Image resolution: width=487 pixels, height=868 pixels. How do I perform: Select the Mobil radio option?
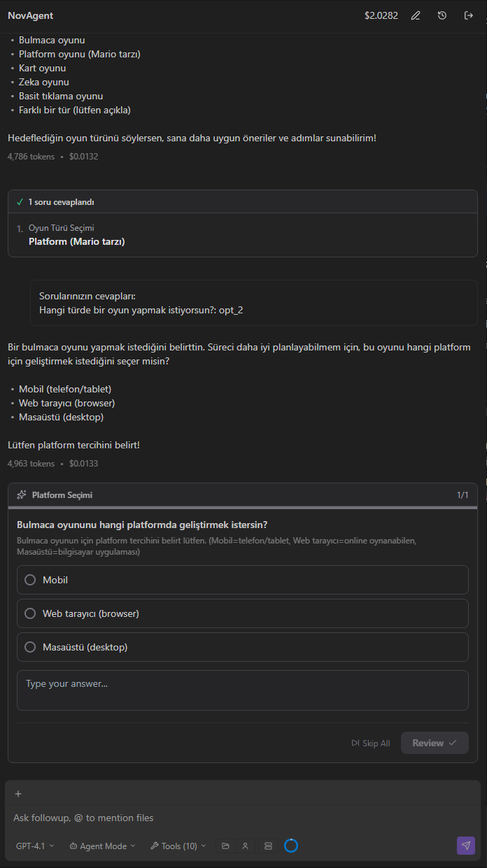point(243,580)
